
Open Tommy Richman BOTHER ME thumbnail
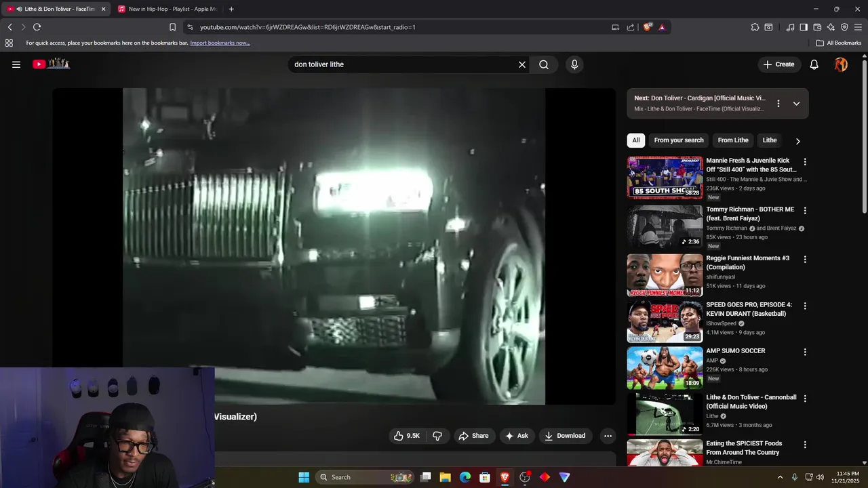[x=665, y=226]
